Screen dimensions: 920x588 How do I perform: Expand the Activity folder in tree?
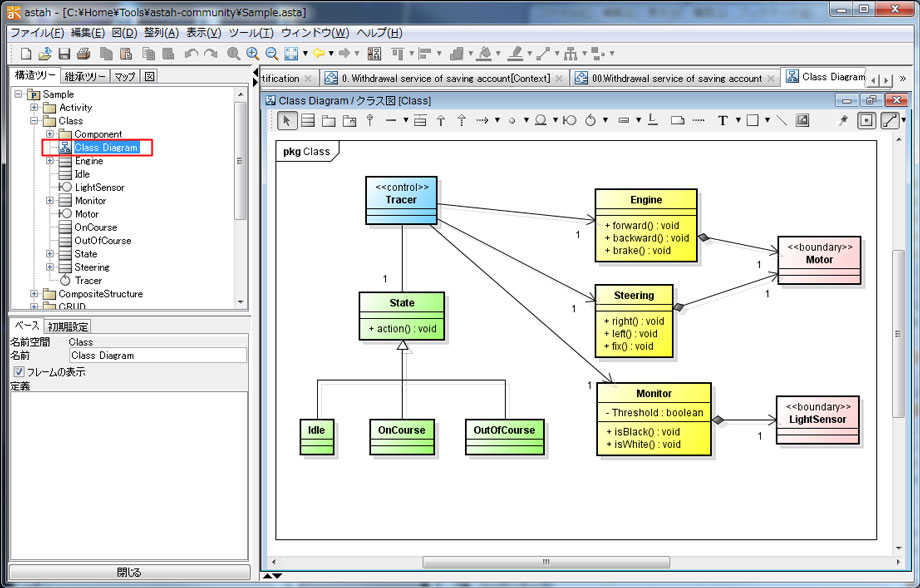coord(35,107)
